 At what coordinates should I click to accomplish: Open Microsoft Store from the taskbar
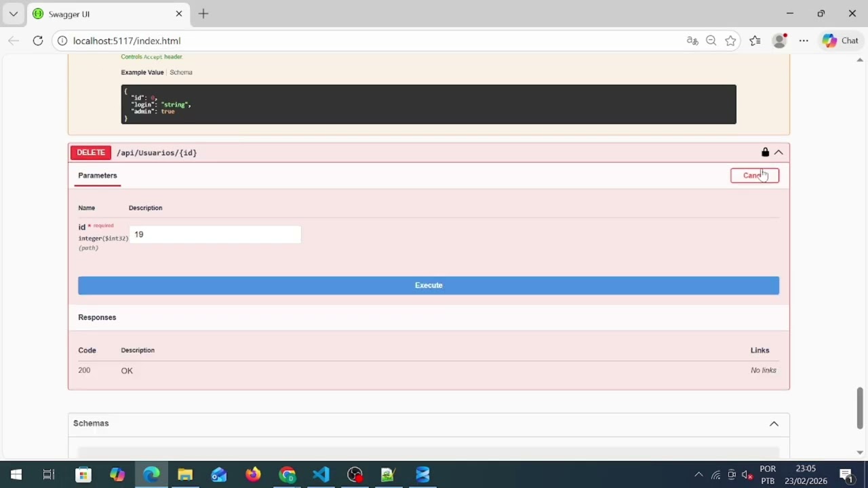83,474
